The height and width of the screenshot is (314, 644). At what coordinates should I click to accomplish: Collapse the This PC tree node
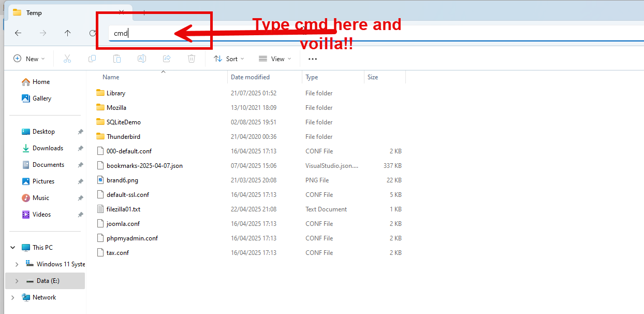tap(13, 248)
